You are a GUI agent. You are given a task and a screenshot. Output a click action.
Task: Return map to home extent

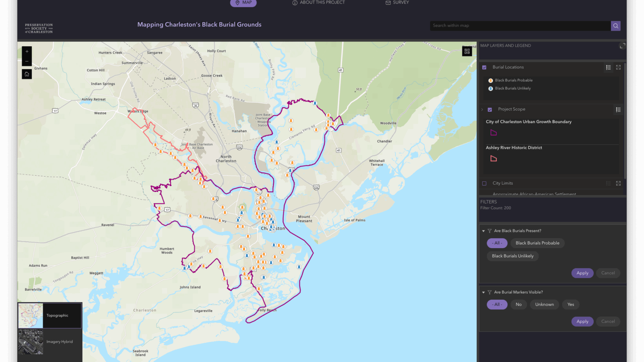(x=27, y=74)
